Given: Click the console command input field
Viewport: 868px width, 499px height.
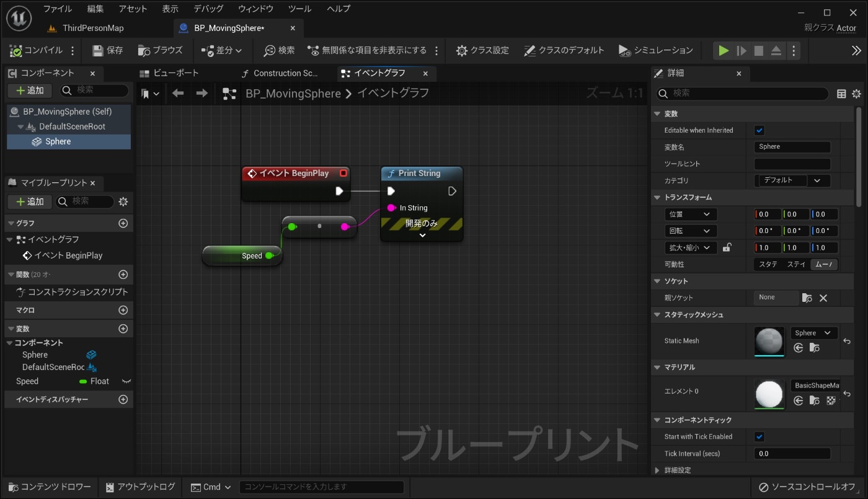Looking at the screenshot, I should click(322, 487).
